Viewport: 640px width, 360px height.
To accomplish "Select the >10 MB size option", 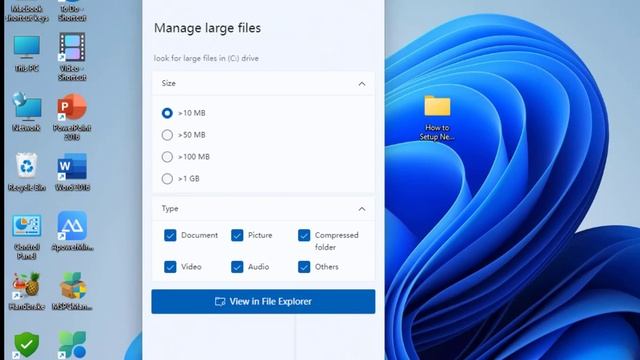I will (x=167, y=113).
